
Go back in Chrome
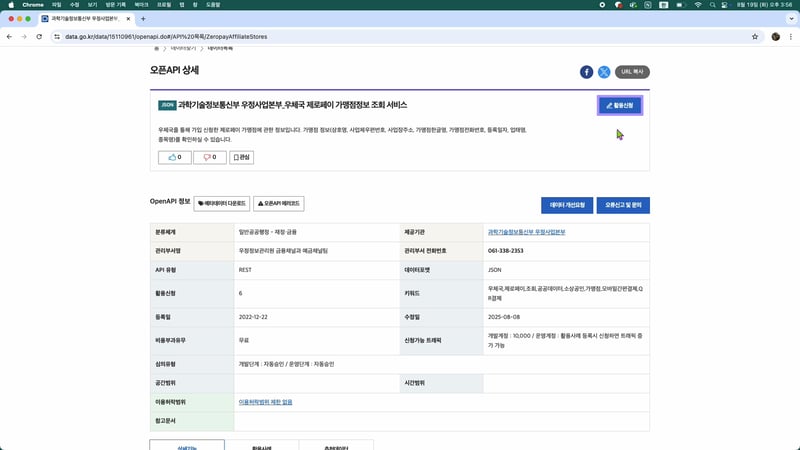pyautogui.click(x=9, y=37)
